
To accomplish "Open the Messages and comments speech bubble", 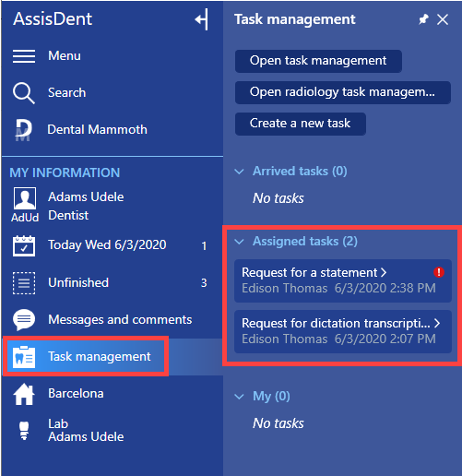I will coord(24,320).
